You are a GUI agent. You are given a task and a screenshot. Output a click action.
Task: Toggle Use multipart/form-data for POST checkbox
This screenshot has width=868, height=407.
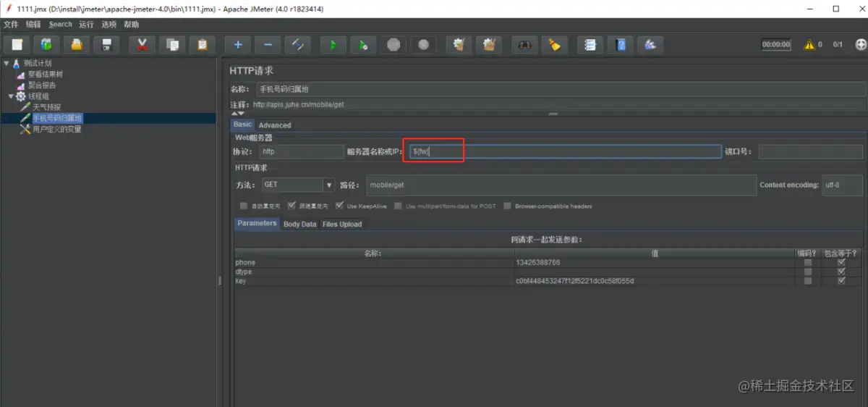pos(398,206)
